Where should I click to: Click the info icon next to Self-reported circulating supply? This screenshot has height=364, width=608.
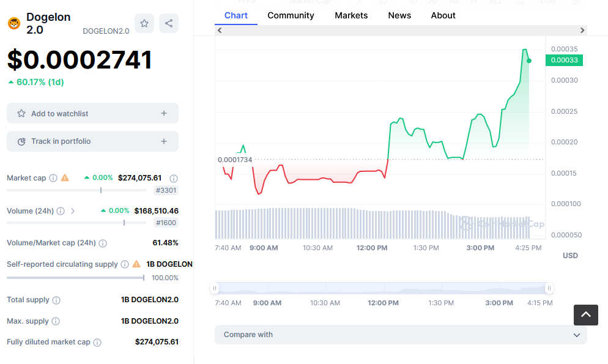124,264
